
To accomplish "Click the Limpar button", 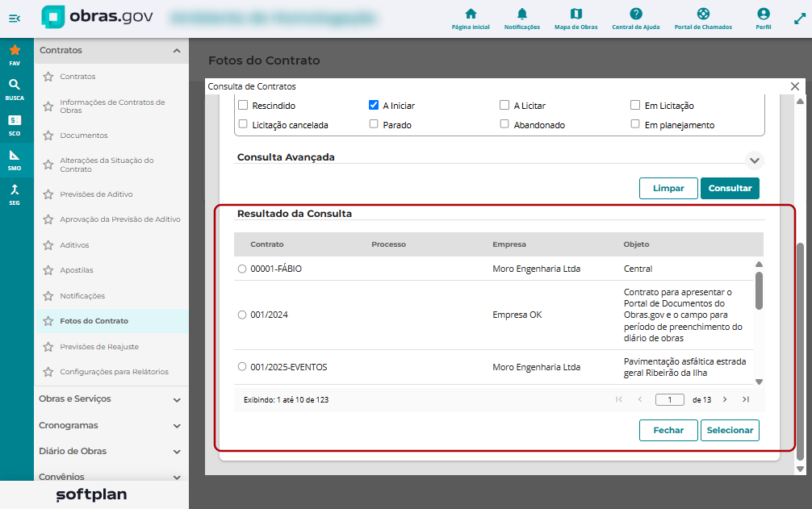I will (668, 188).
